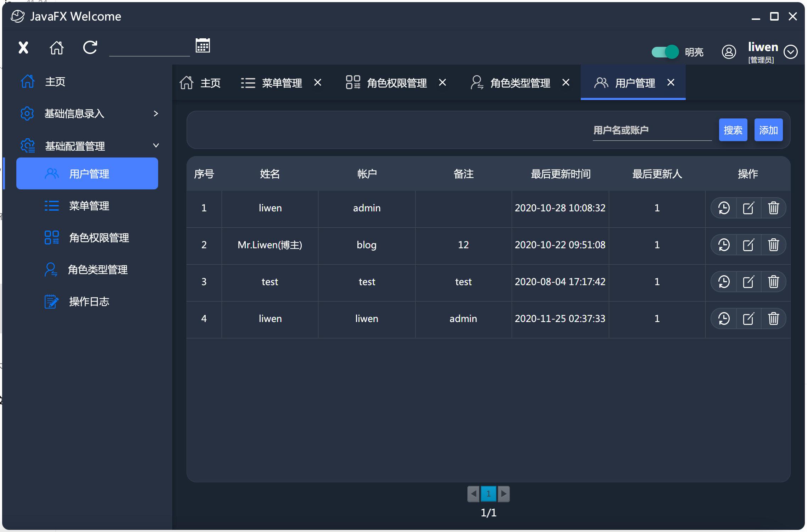Collapse sidebar with the X icon

23,47
